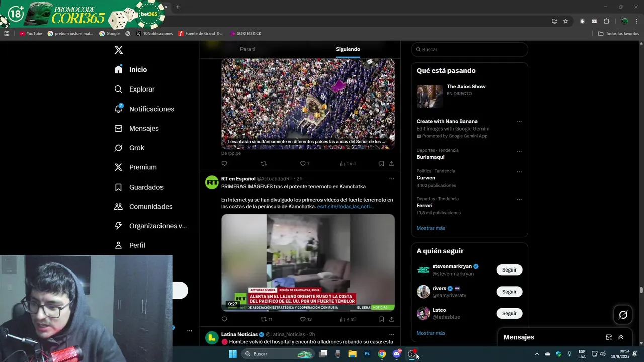This screenshot has height=362, width=644.
Task: Open the Latina Noticias profile name
Action: click(x=239, y=334)
